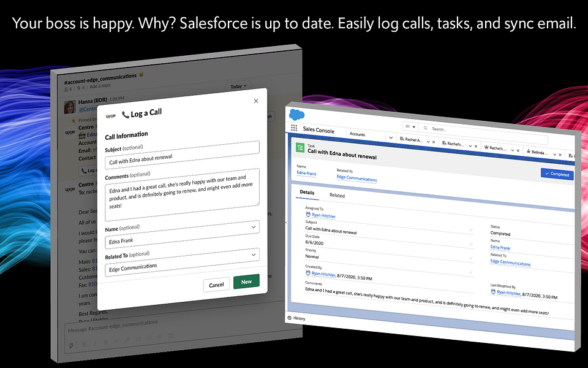Open the Belinda... tab chevron menu

click(x=555, y=155)
